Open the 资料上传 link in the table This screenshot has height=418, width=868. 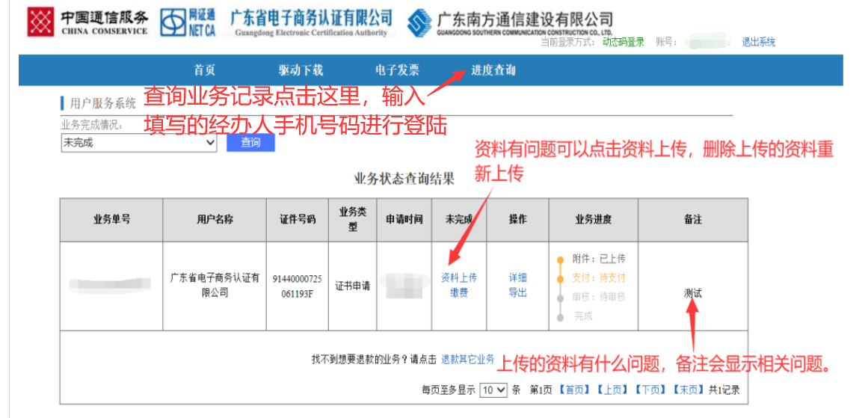(458, 277)
